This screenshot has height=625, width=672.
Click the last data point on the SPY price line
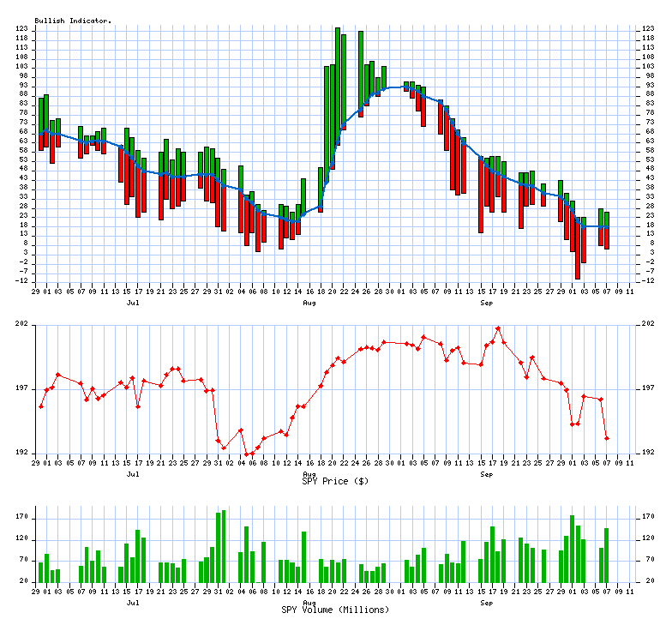pos(607,438)
